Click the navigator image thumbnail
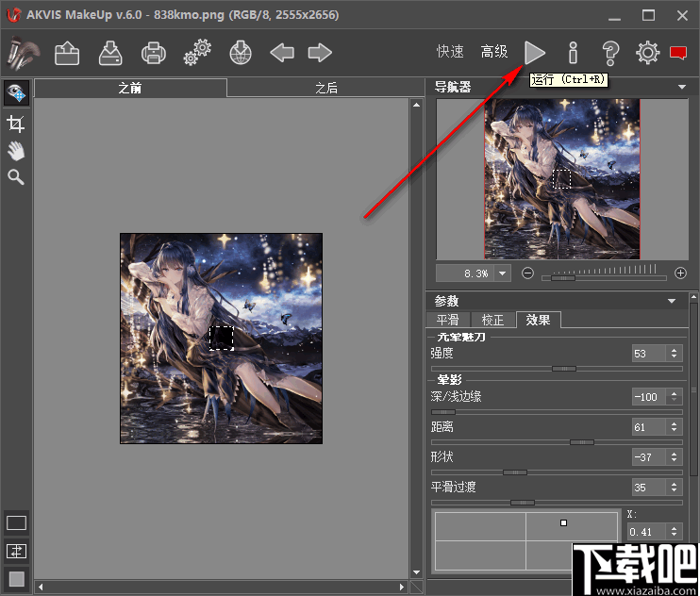Screen dimensions: 700x596 point(562,179)
